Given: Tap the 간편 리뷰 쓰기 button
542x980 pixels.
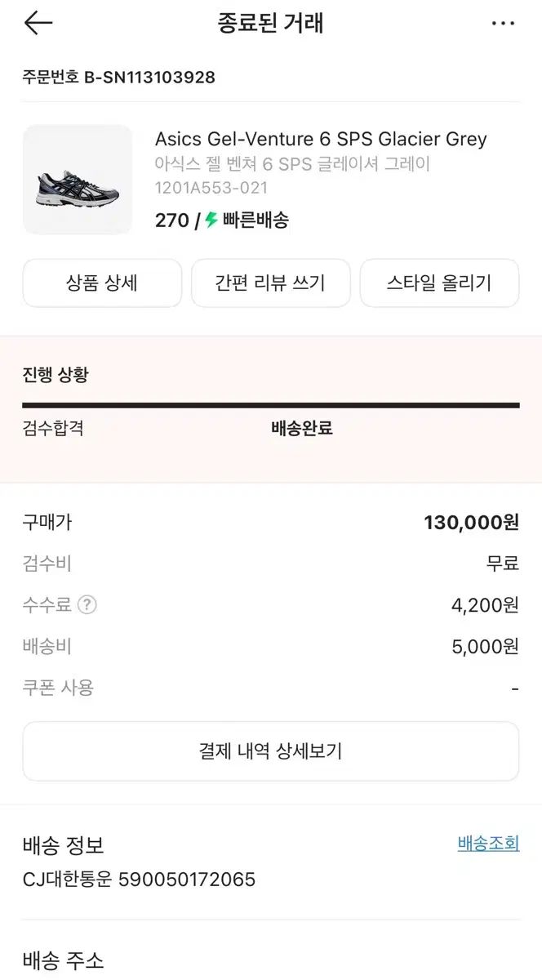Looking at the screenshot, I should pyautogui.click(x=270, y=283).
